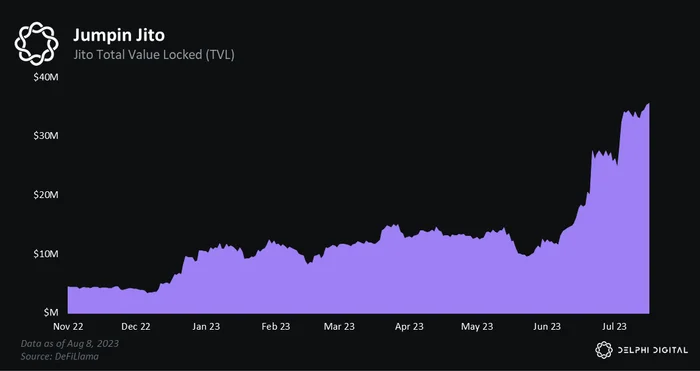The image size is (700, 371).
Task: Click the 'Feb 23' x-axis label
Action: 275,326
